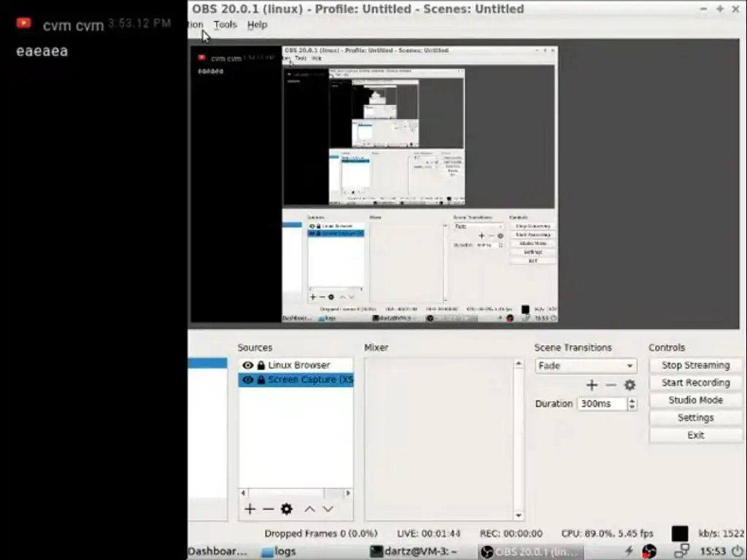Viewport: 747px width, 560px height.
Task: Click Start Recording button
Action: [695, 383]
